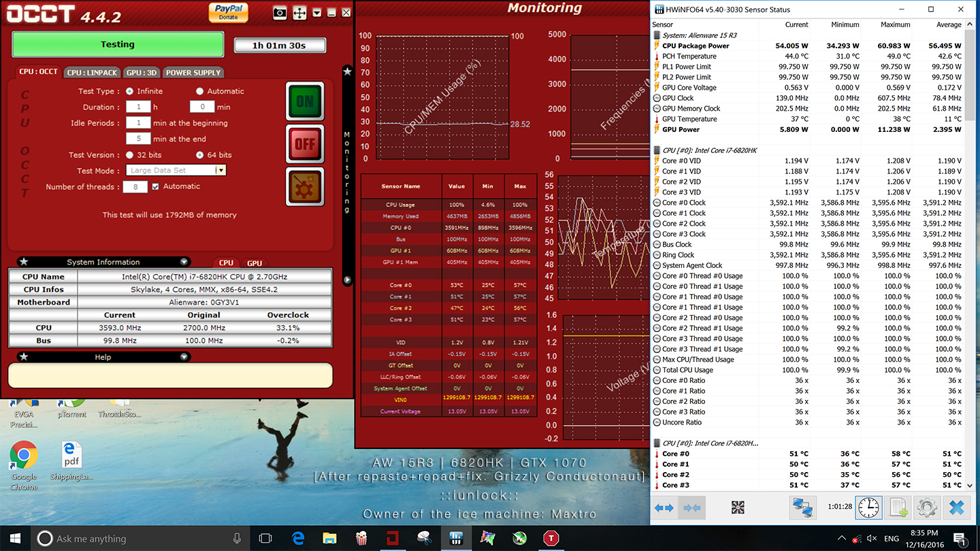Click the Duration minutes field

(x=201, y=107)
